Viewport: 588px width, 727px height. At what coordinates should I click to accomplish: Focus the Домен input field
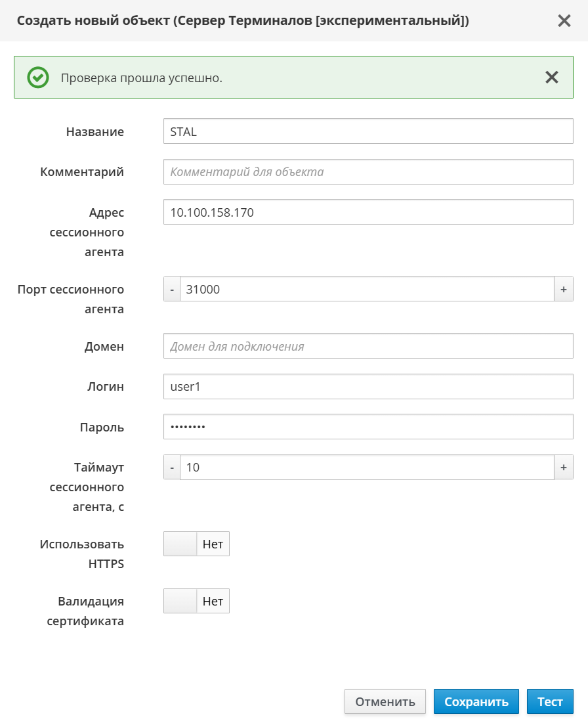(x=367, y=346)
